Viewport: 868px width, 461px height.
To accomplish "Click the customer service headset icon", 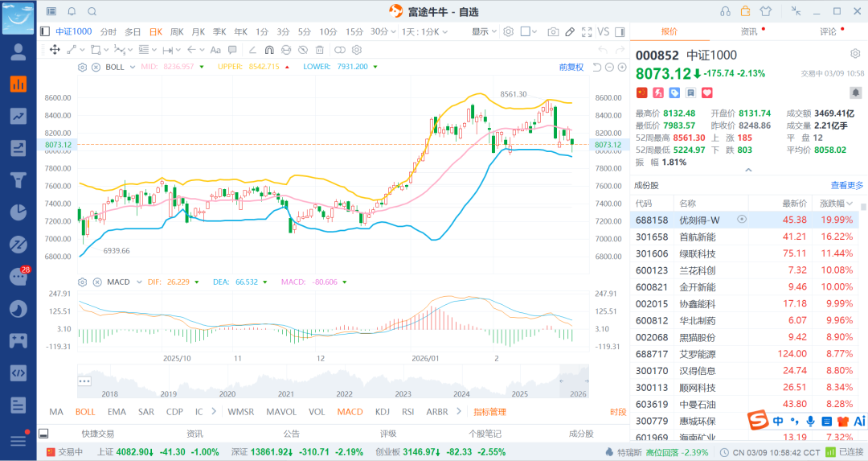I will (x=726, y=11).
